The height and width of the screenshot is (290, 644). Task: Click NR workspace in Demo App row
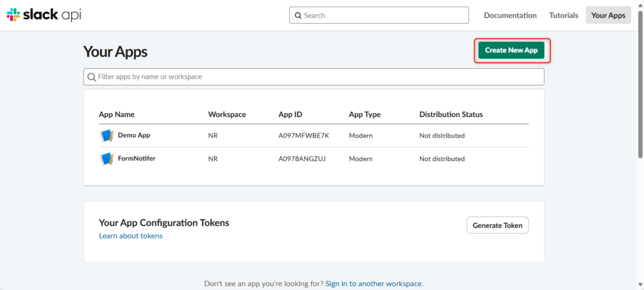[213, 135]
